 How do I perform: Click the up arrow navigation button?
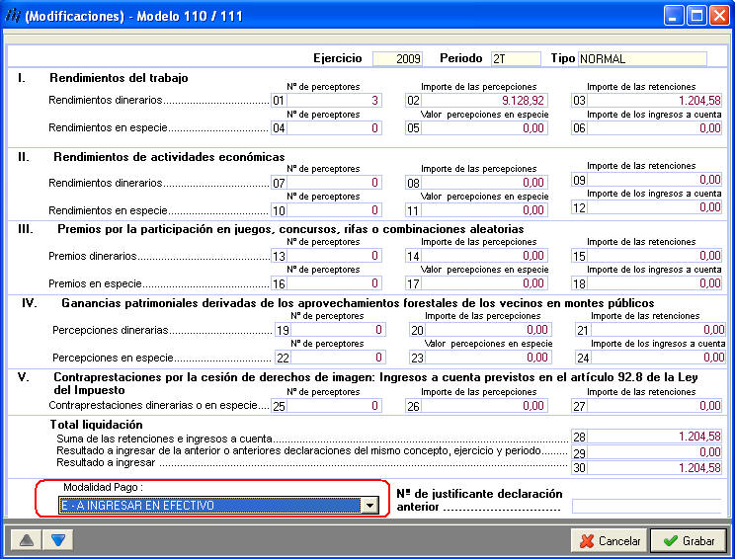point(27,540)
